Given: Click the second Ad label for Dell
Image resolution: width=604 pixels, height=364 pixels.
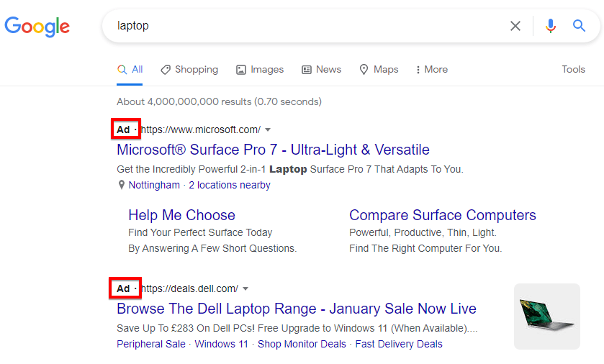Looking at the screenshot, I should (x=124, y=288).
